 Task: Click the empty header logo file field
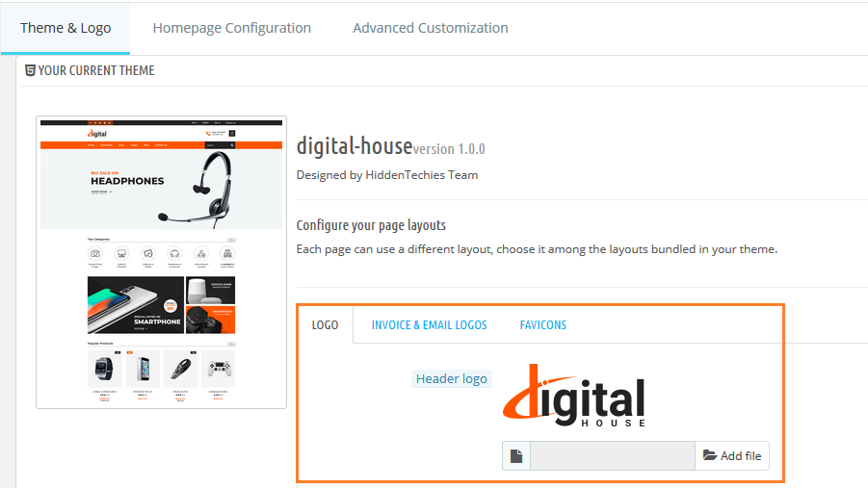coord(612,456)
